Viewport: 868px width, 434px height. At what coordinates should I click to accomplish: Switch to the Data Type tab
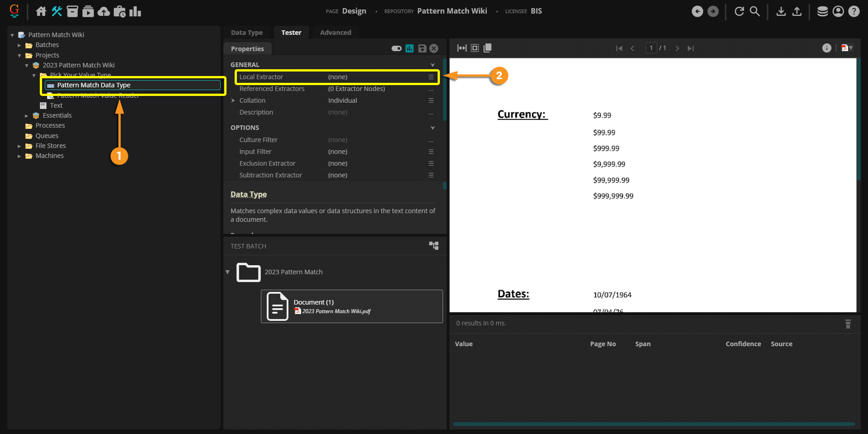click(246, 33)
